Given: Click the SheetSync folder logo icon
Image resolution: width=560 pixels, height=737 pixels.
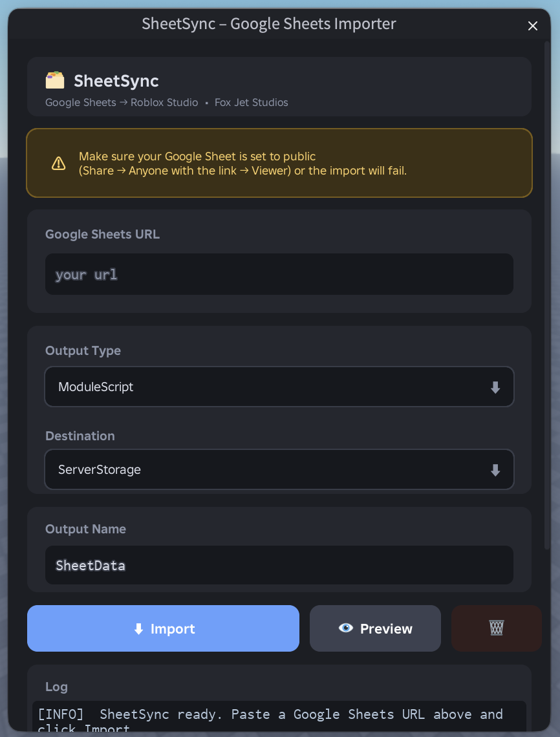Looking at the screenshot, I should coord(55,80).
